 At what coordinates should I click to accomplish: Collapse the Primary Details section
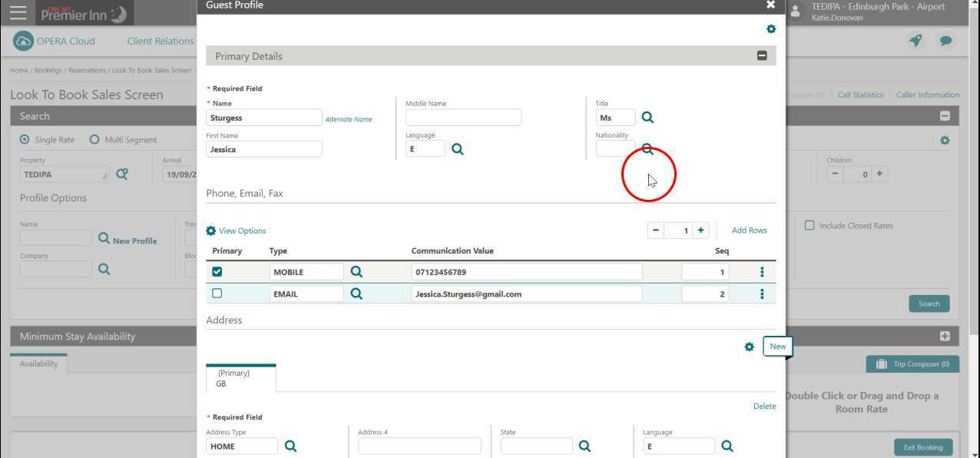[762, 55]
